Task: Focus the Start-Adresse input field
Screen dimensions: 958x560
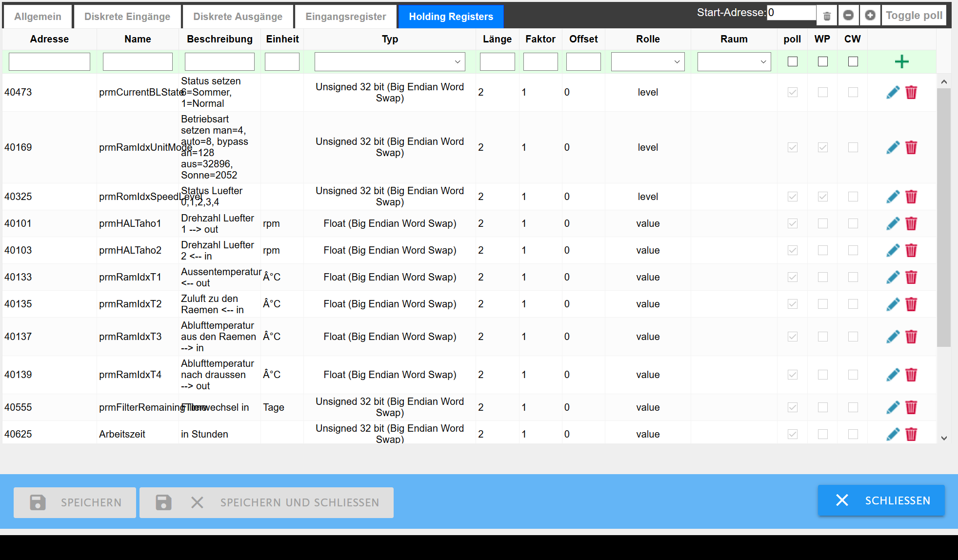Action: click(791, 13)
